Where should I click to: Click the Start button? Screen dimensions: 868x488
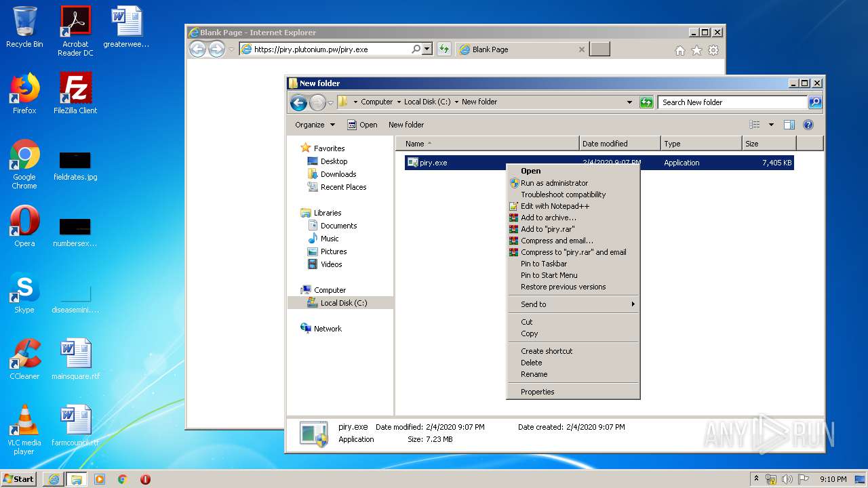tap(19, 479)
